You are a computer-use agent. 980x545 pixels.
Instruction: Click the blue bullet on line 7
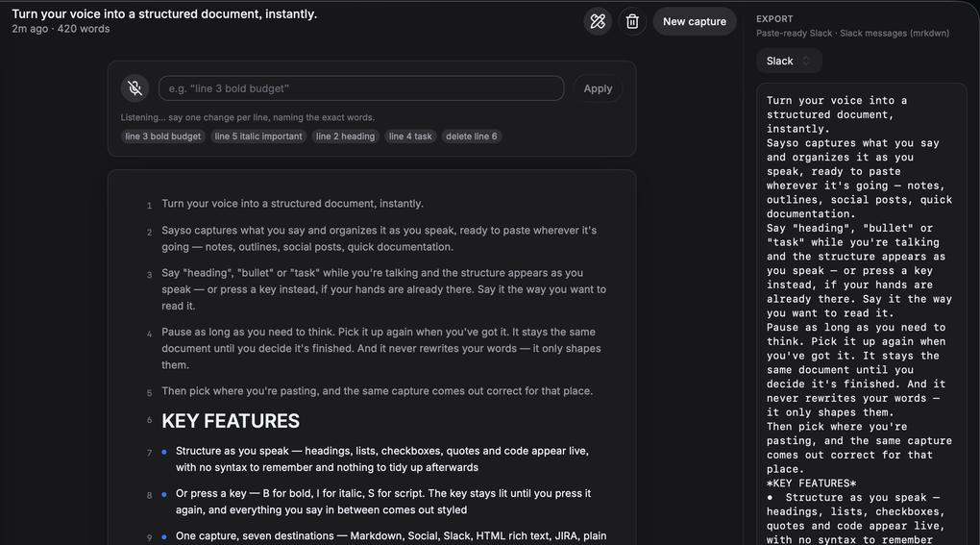(x=164, y=451)
